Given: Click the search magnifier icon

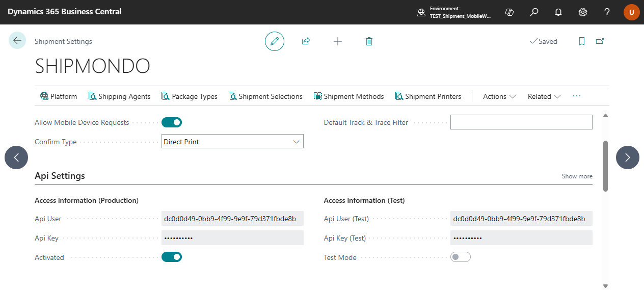Looking at the screenshot, I should point(534,12).
